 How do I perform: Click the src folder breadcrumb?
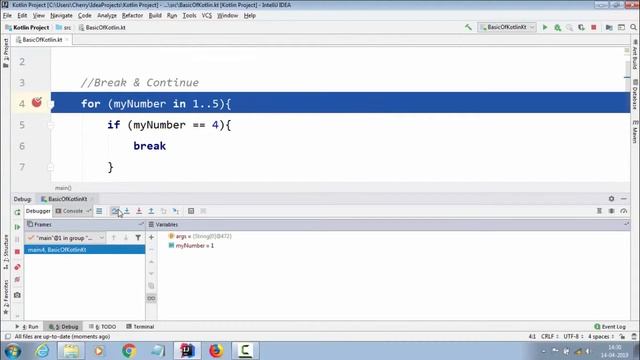(64, 27)
